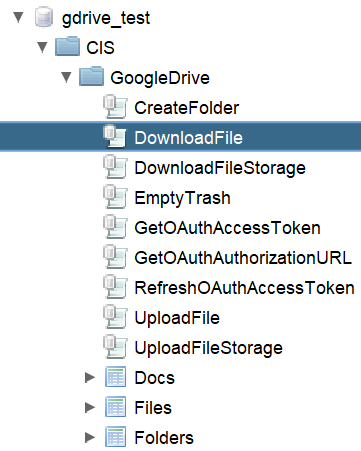Select the UploadFileStorage procedure name
Image resolution: width=361 pixels, height=451 pixels.
209,349
